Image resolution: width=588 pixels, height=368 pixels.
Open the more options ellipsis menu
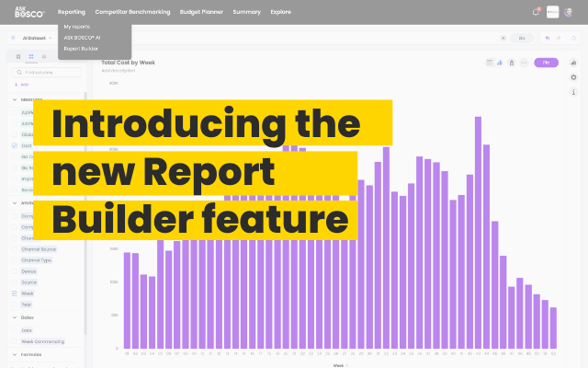tap(524, 63)
